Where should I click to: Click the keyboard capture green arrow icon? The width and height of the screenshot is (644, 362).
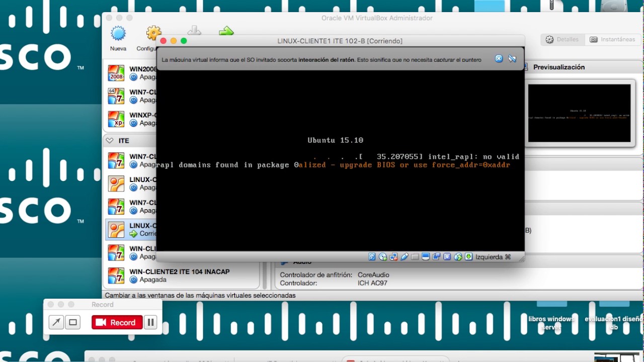[x=468, y=257]
